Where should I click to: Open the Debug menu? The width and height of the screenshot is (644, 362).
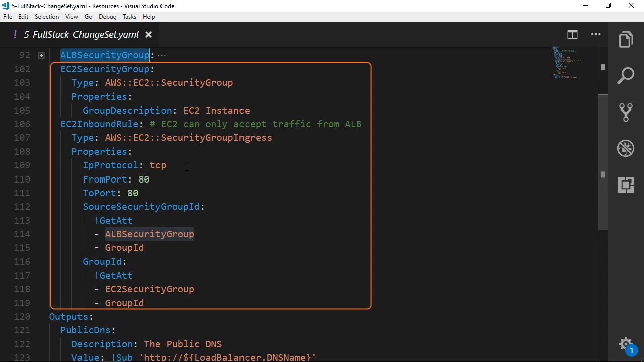(x=107, y=17)
